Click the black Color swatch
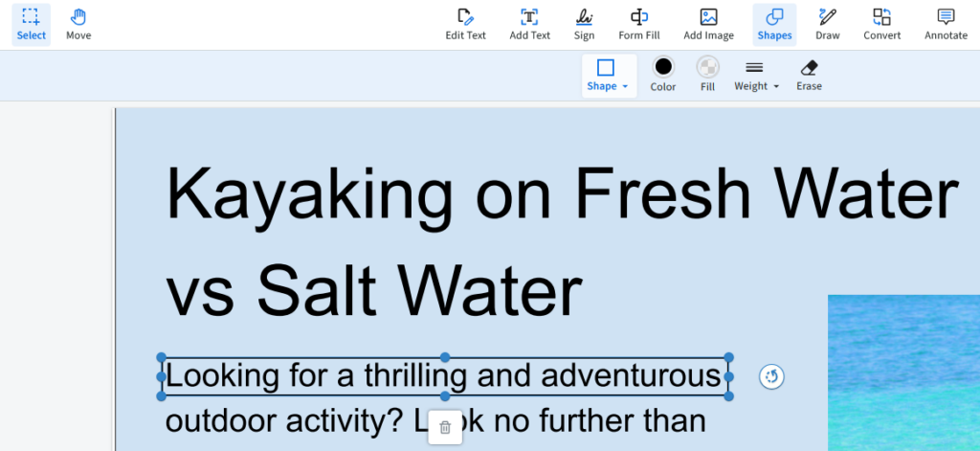This screenshot has height=451, width=980. pos(663,75)
